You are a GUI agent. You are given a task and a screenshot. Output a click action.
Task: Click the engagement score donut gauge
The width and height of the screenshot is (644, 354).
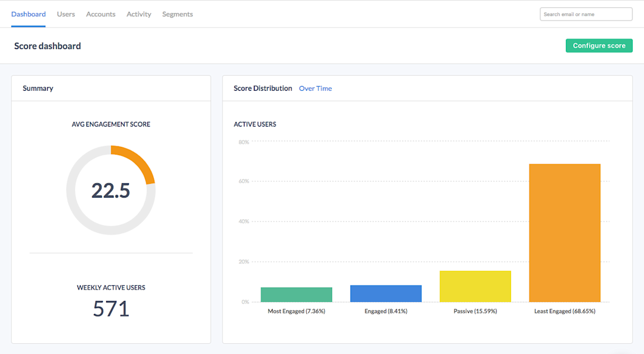(x=111, y=190)
